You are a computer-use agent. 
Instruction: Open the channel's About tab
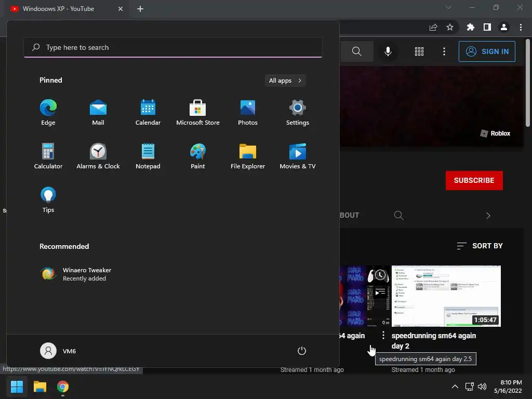349,215
